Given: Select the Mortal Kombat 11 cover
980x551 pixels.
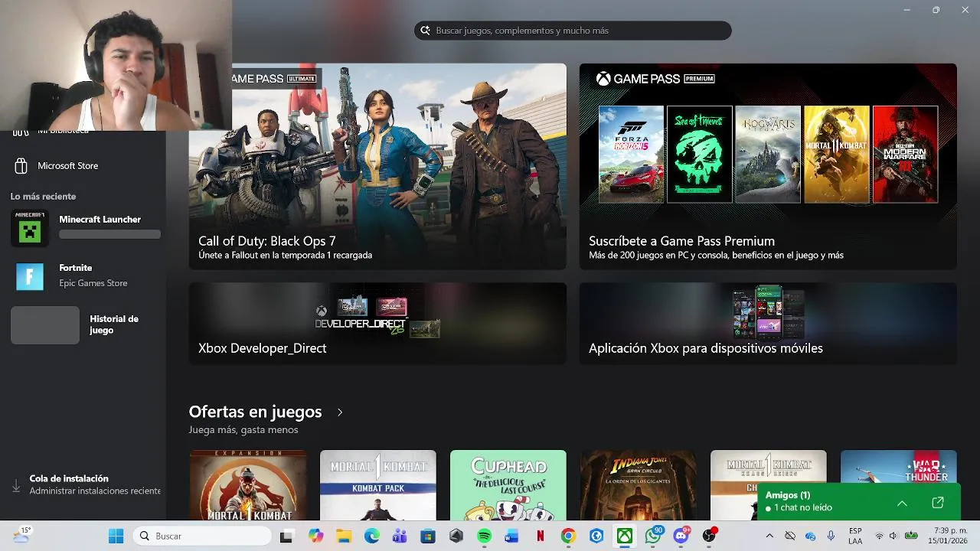Looking at the screenshot, I should pos(837,155).
